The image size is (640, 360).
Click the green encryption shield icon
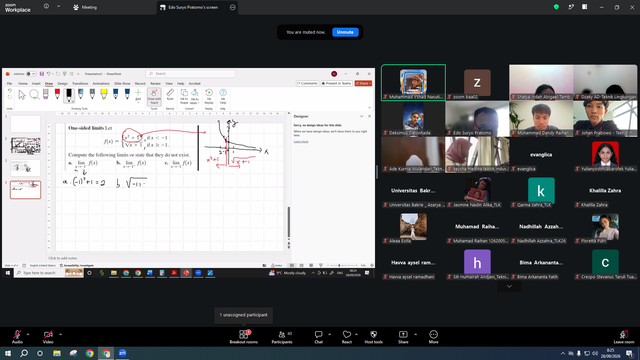(556, 7)
